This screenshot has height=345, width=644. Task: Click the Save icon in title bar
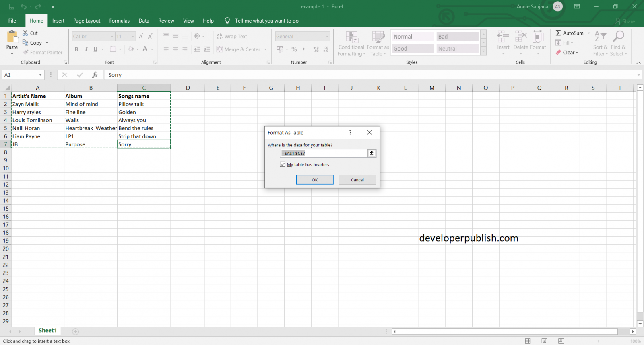point(12,7)
